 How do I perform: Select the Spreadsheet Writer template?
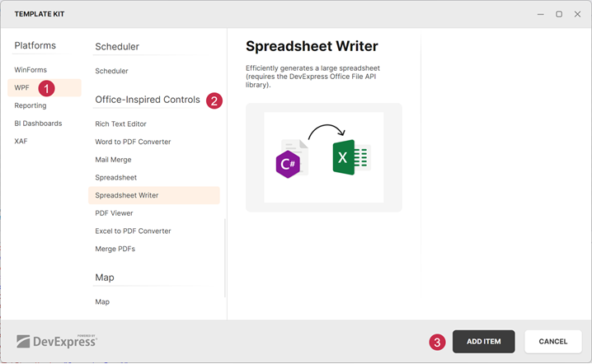pyautogui.click(x=154, y=195)
